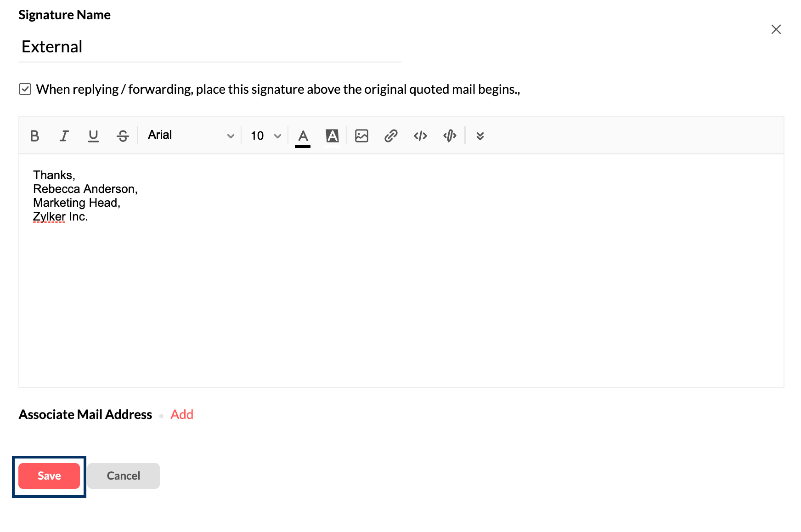Click the Associate Mail Address label
This screenshot has width=801, height=532.
[x=85, y=414]
